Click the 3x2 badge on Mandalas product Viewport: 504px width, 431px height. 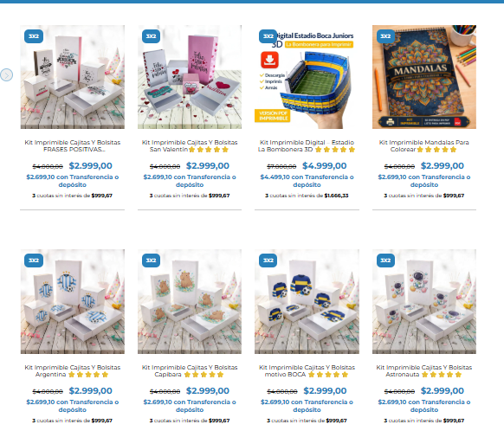[385, 36]
